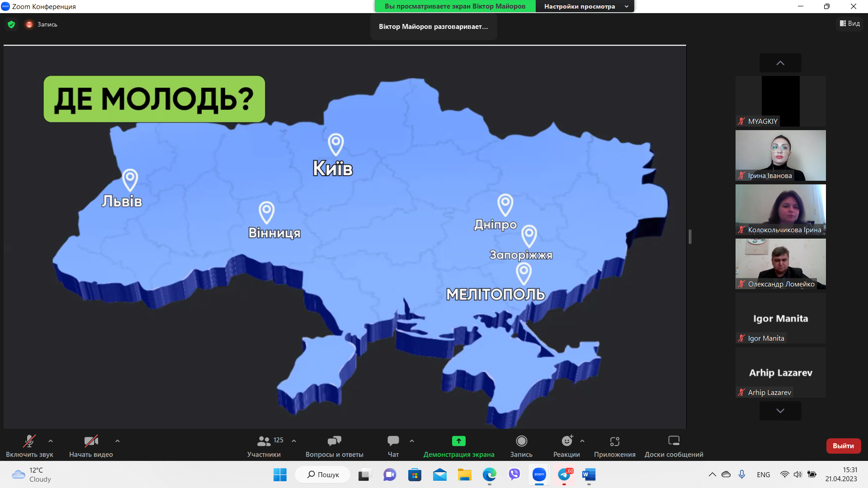Toggle the Record (Запись) button
This screenshot has width=868, height=488.
(x=521, y=441)
